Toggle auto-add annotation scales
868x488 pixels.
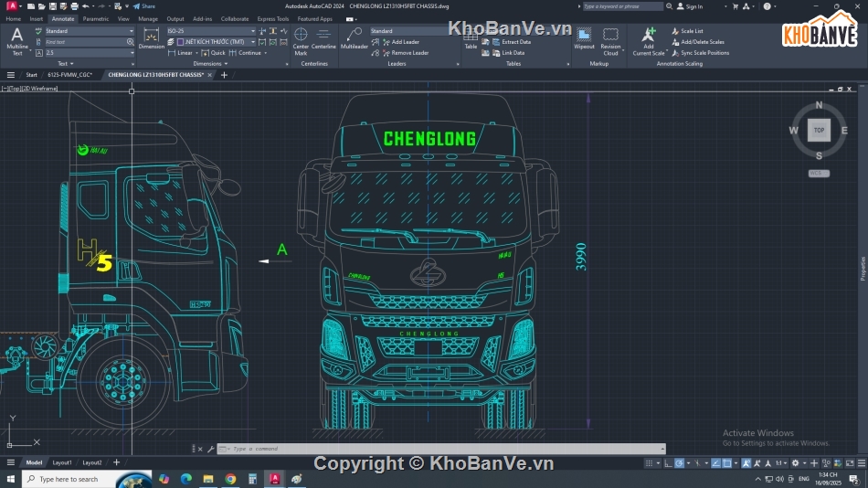coord(757,463)
